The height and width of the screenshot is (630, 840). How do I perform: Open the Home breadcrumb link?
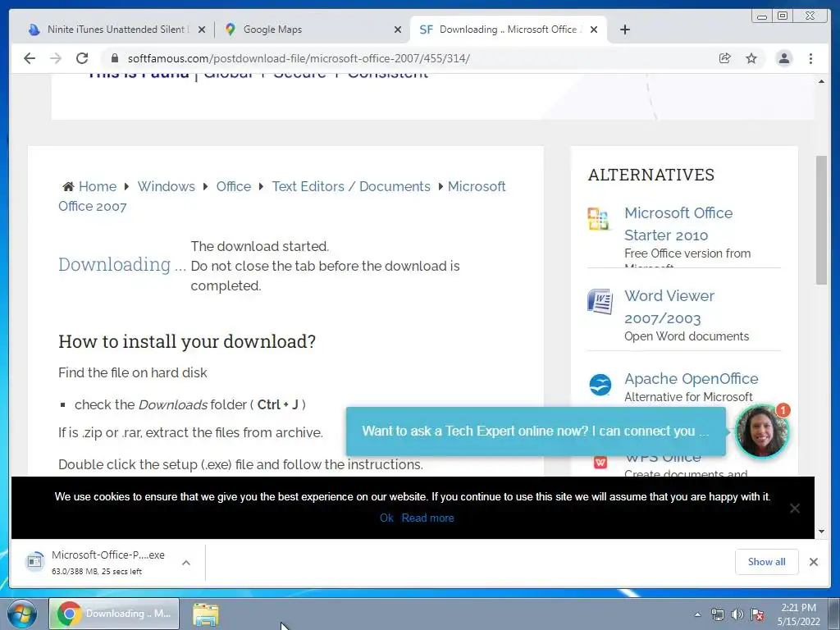[x=98, y=186]
